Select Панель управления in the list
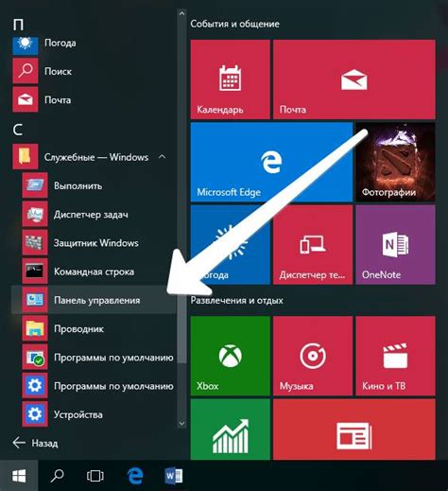This screenshot has height=491, width=448. (x=94, y=300)
